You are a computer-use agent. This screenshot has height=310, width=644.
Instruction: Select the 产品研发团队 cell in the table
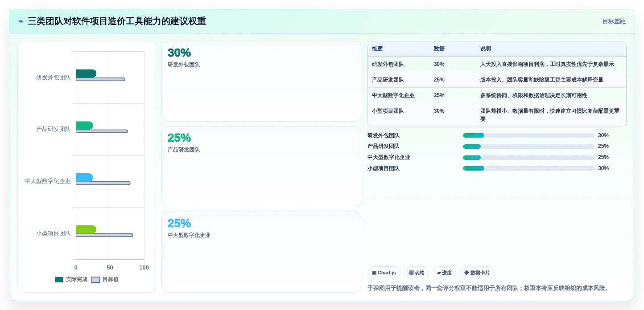tap(388, 80)
